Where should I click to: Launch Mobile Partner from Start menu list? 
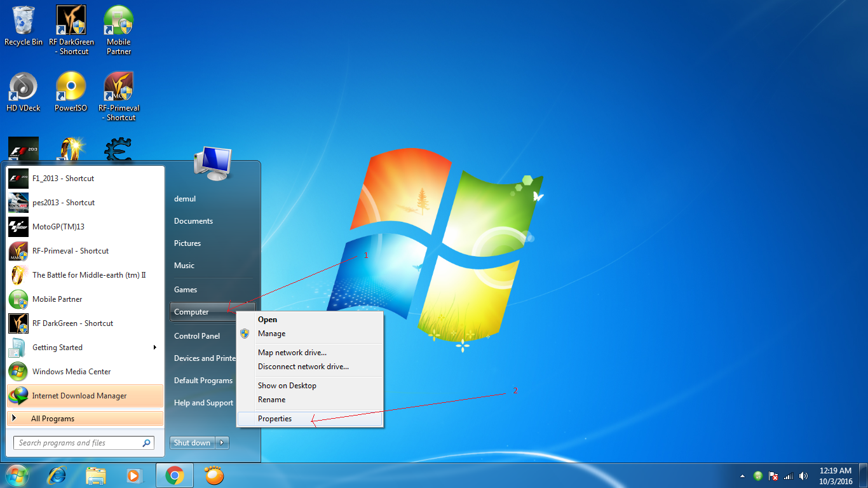coord(85,299)
